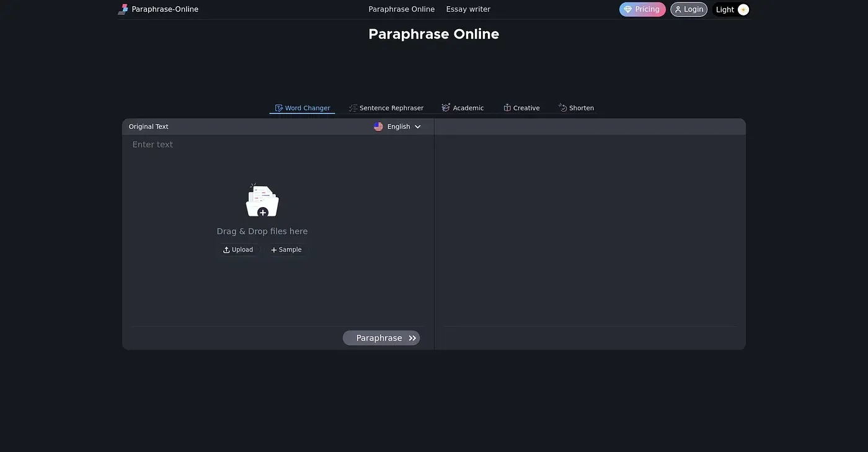
Task: Click the Shorten tab icon
Action: pos(563,108)
